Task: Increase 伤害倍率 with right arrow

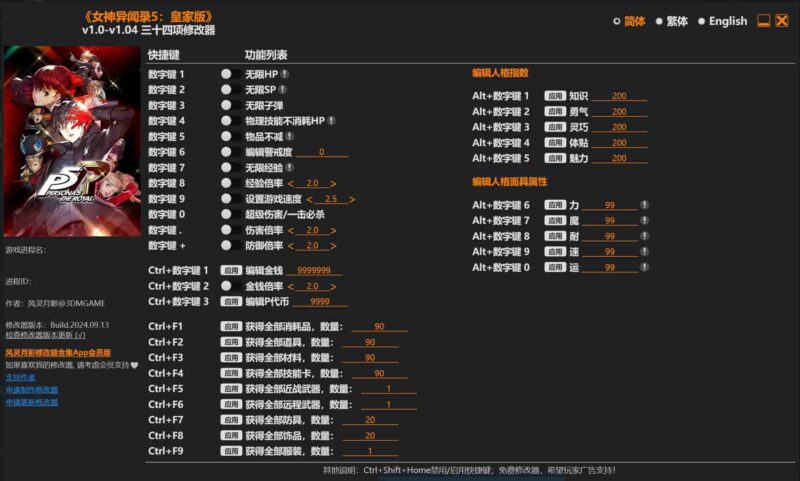Action: point(333,231)
